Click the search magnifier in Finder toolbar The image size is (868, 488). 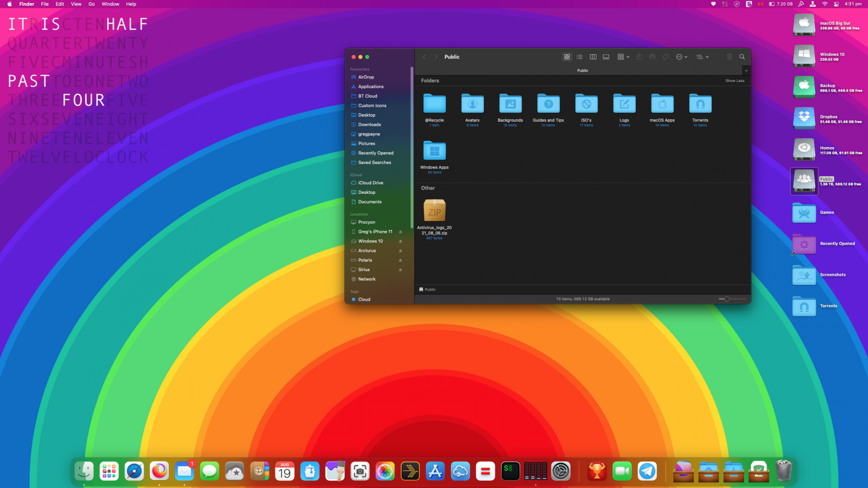(x=742, y=57)
